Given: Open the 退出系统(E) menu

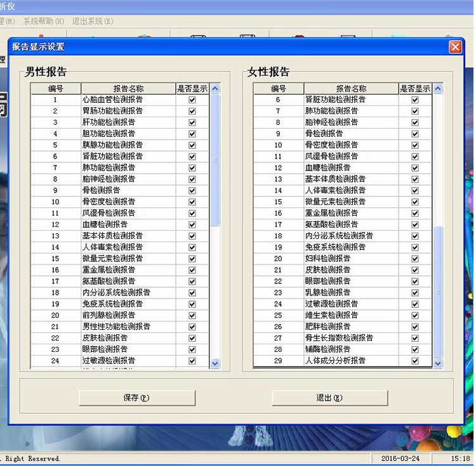Looking at the screenshot, I should [x=93, y=21].
